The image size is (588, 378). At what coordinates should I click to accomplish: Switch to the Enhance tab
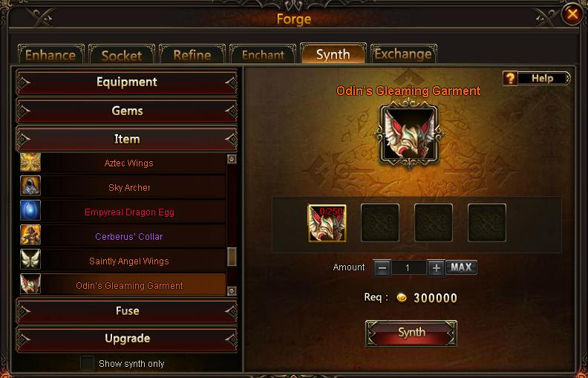[x=51, y=55]
